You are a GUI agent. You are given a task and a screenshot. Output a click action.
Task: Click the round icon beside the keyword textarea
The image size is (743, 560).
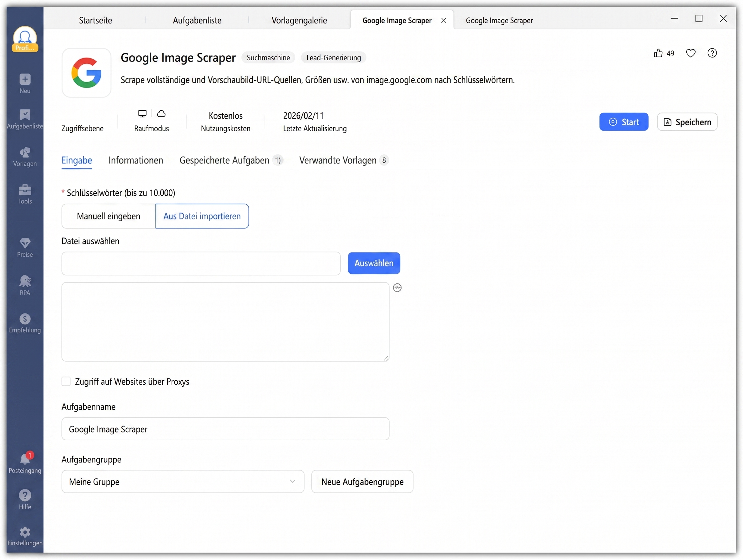(397, 288)
